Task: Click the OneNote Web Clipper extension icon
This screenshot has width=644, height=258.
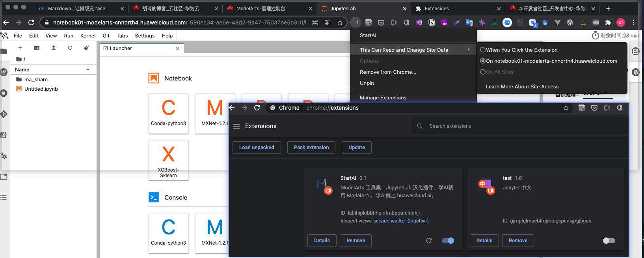Action: click(419, 22)
